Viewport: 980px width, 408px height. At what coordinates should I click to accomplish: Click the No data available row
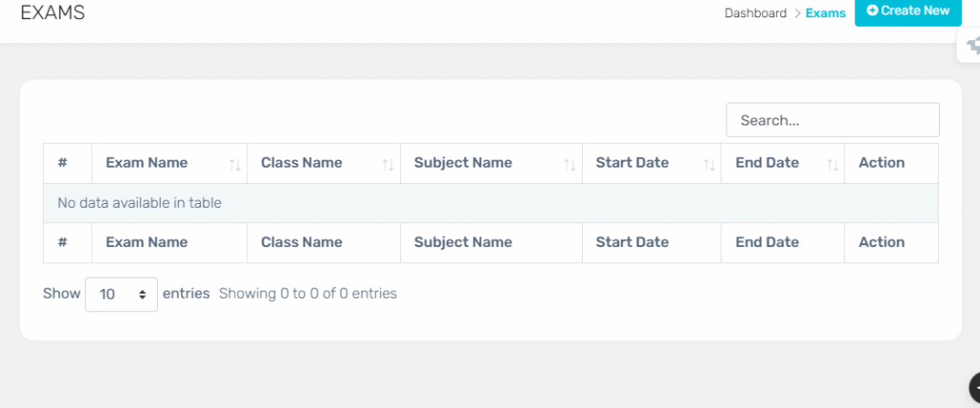pyautogui.click(x=491, y=203)
